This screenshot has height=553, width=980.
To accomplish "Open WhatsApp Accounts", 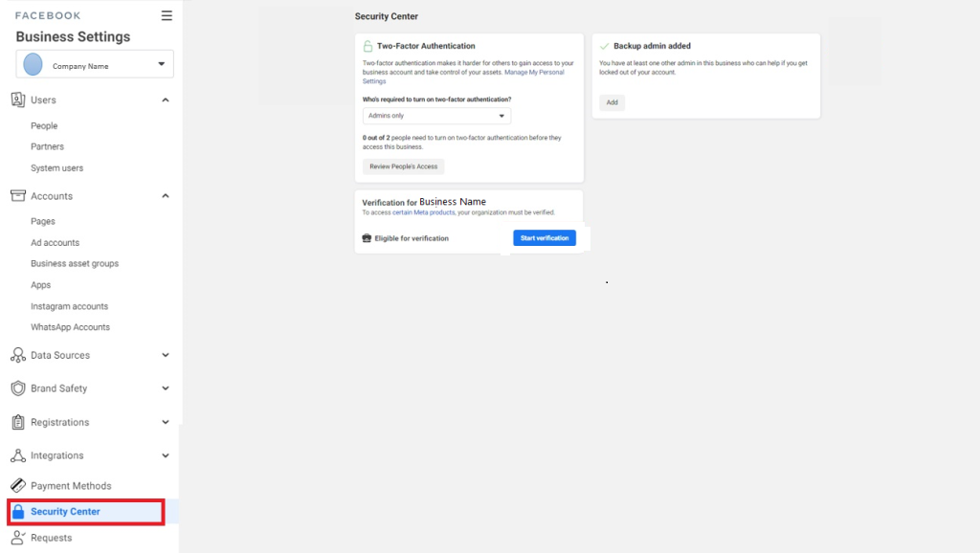I will 70,327.
